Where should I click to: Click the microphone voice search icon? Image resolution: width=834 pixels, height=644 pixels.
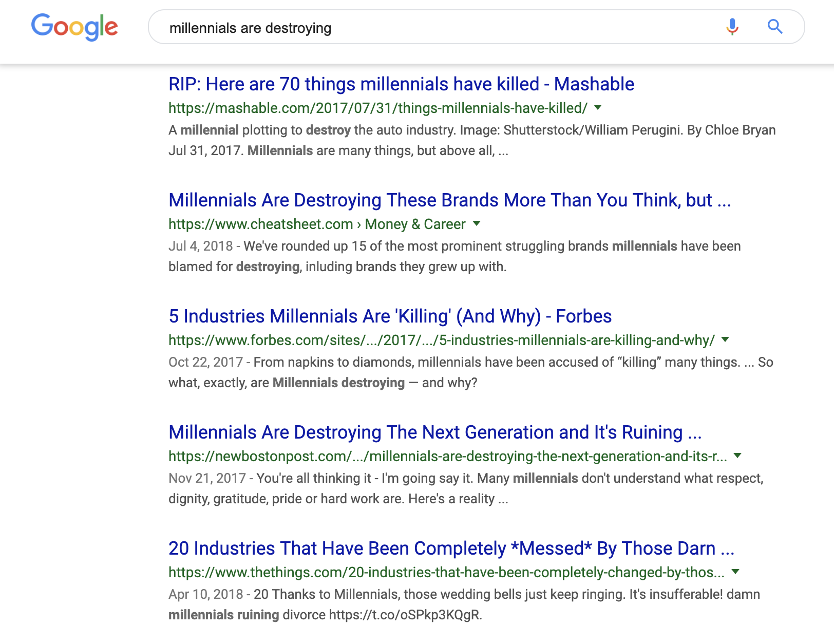coord(732,27)
